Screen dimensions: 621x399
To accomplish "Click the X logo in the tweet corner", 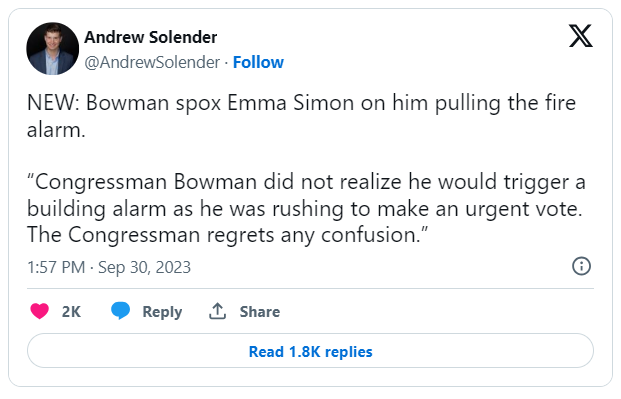I will coord(581,36).
